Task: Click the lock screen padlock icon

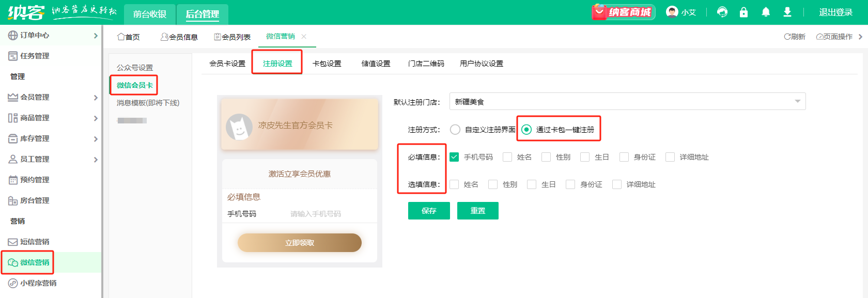Action: [743, 12]
